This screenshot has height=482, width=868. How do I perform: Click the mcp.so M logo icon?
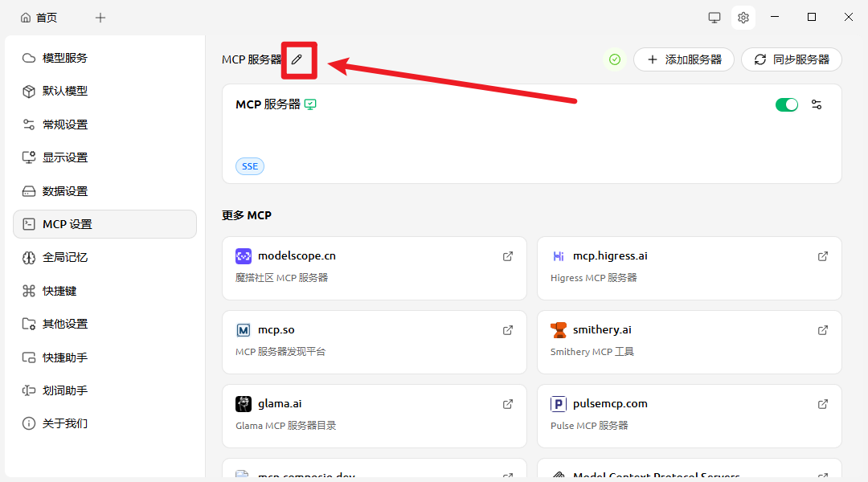click(244, 330)
